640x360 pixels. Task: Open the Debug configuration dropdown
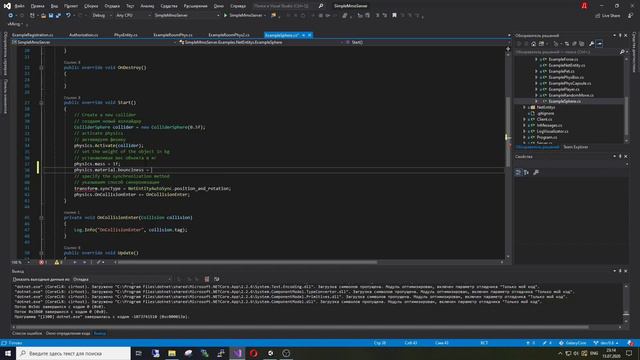pyautogui.click(x=101, y=16)
